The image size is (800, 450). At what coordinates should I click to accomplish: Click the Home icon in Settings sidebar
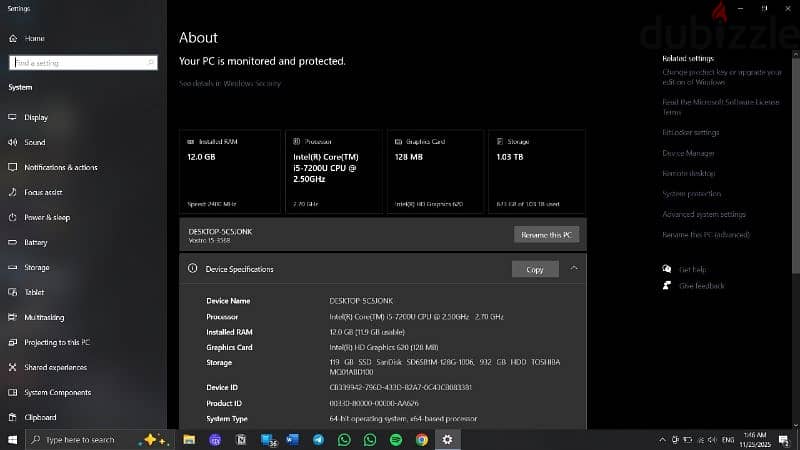pos(13,38)
